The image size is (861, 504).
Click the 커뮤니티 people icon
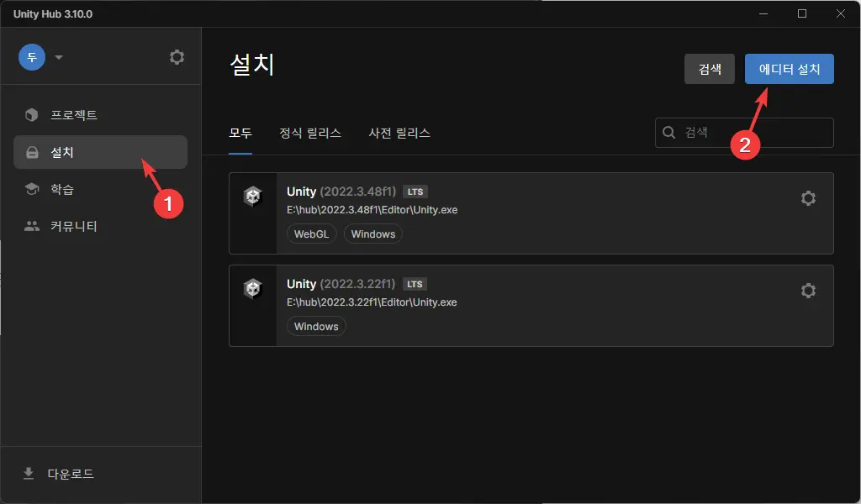[x=32, y=226]
